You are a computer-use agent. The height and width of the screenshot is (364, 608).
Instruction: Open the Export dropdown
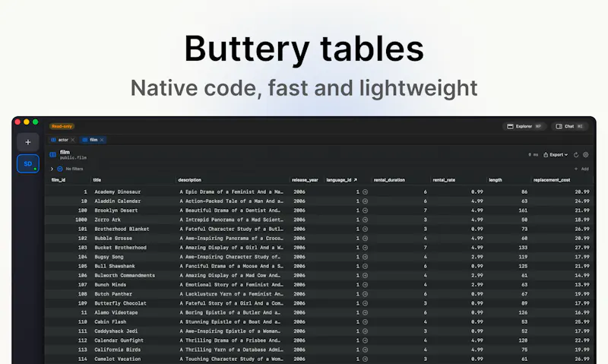point(556,155)
